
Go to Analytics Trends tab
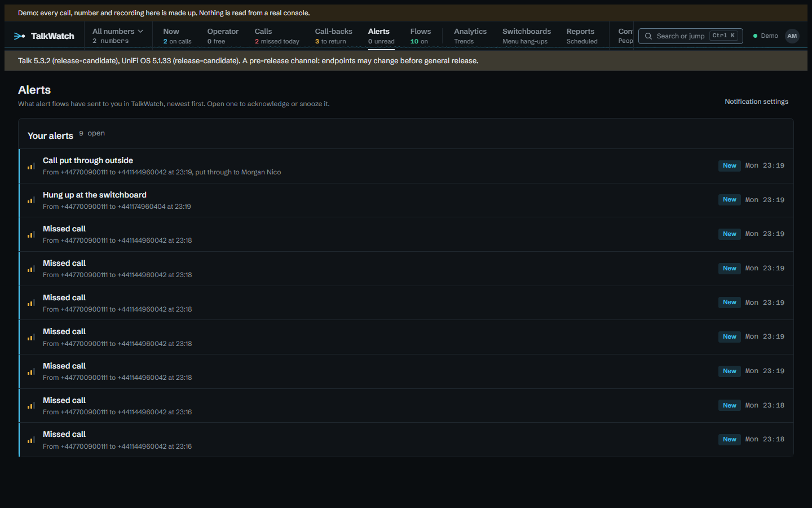(x=470, y=36)
